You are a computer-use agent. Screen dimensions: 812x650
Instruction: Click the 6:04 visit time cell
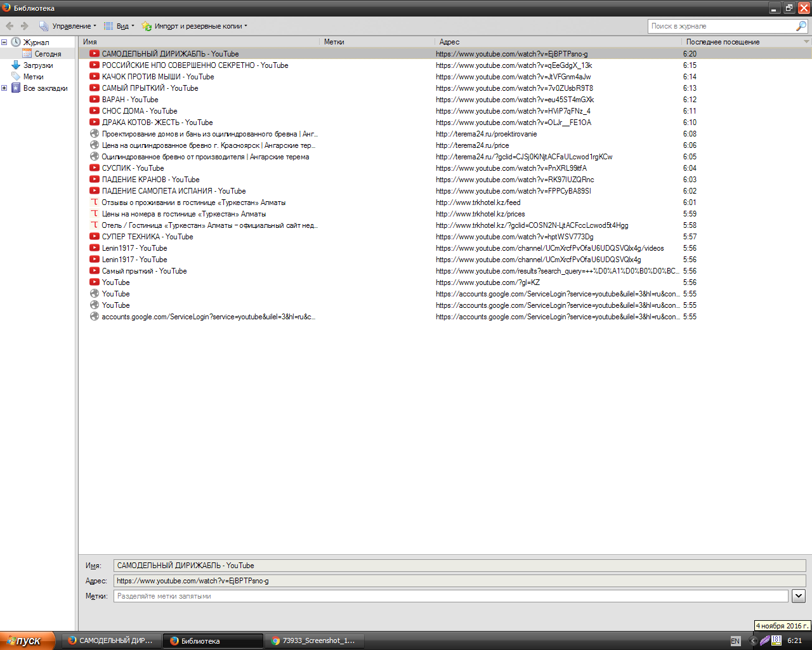coord(690,168)
